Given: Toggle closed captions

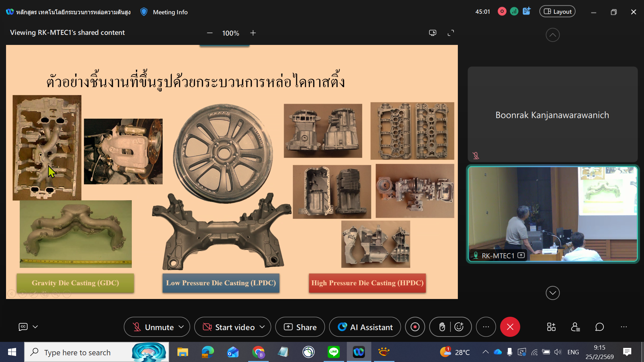Looking at the screenshot, I should 23,327.
